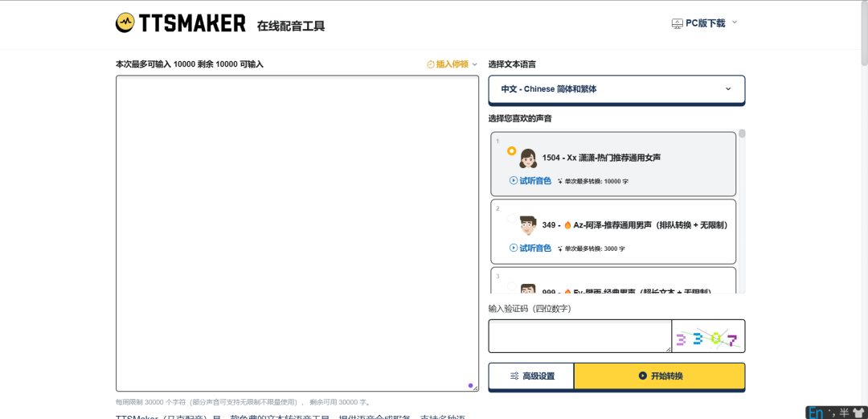Preview voice 349 with 试听音色
This screenshot has height=419, width=868.
pos(530,249)
